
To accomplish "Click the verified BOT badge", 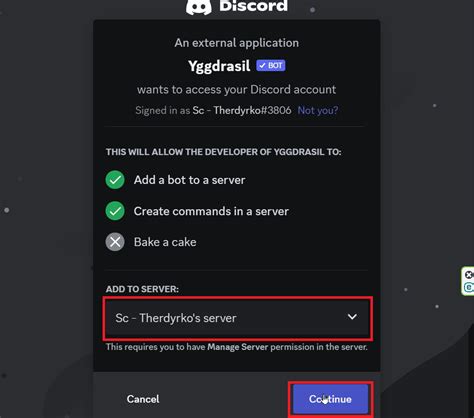I will [x=271, y=66].
